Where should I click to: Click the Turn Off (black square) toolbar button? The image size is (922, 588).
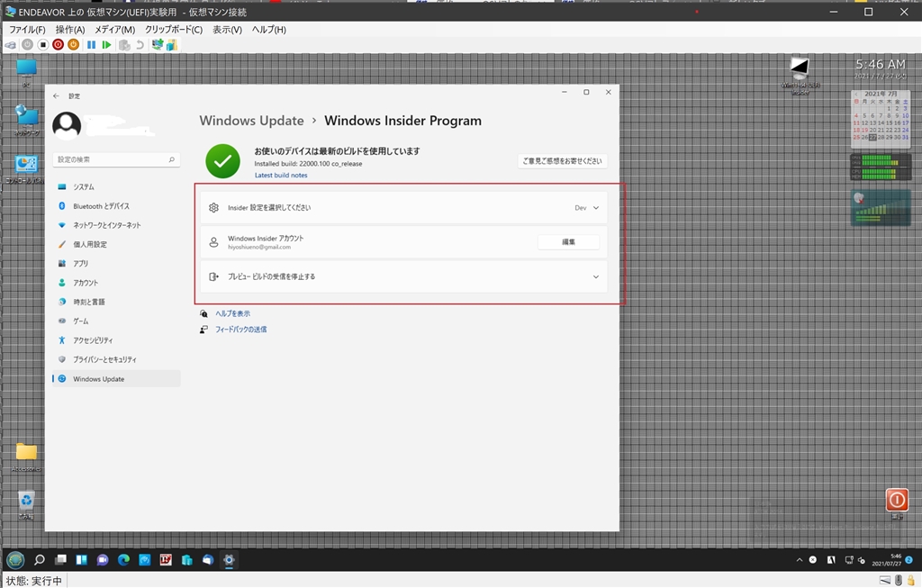tap(42, 45)
